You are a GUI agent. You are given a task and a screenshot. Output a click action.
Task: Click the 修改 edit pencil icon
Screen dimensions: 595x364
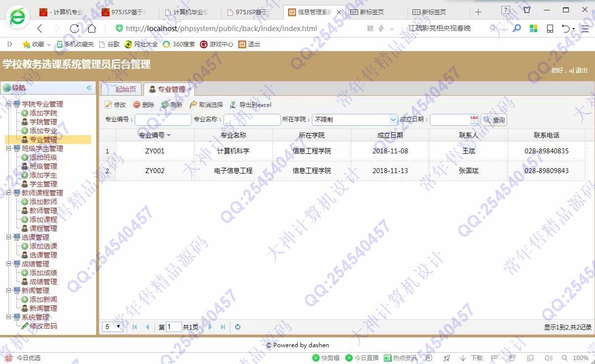tap(109, 105)
